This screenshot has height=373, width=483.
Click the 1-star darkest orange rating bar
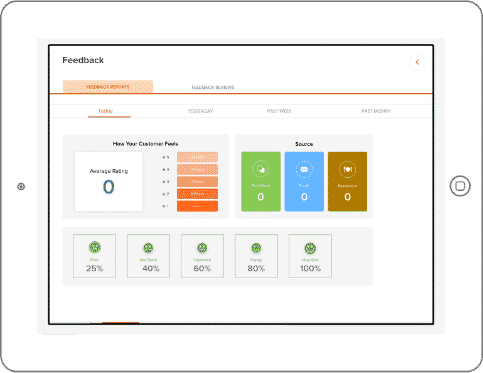197,206
